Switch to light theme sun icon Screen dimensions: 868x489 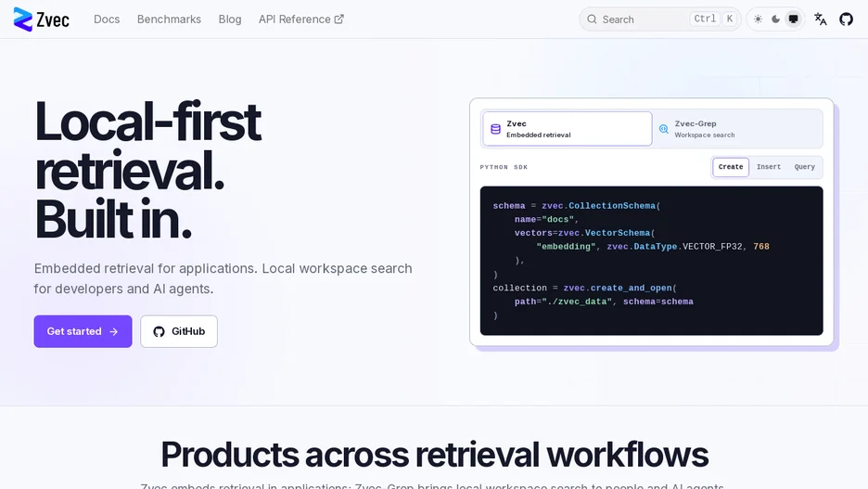click(758, 19)
